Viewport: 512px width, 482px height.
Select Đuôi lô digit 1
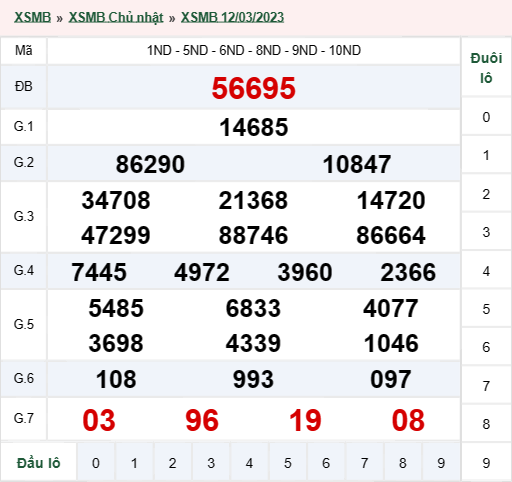point(486,155)
